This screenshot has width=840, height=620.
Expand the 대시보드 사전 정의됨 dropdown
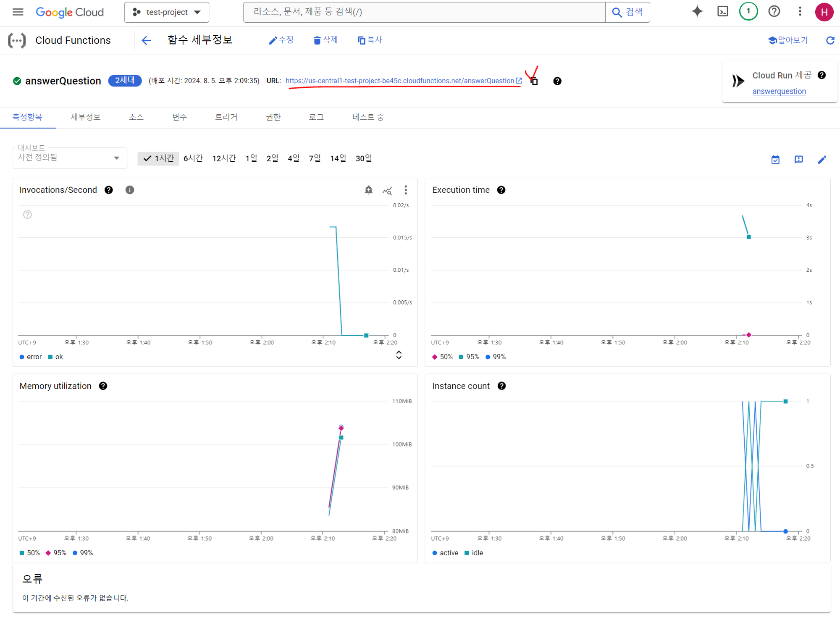[70, 158]
